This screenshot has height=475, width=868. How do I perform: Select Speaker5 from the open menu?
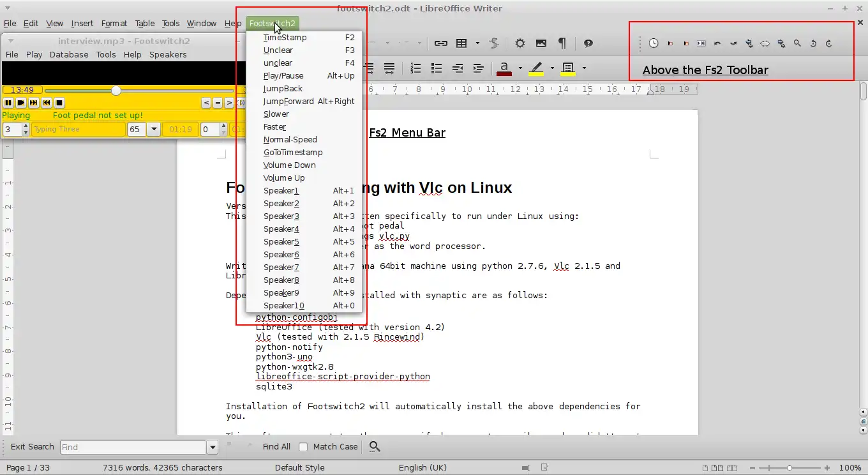(304, 242)
